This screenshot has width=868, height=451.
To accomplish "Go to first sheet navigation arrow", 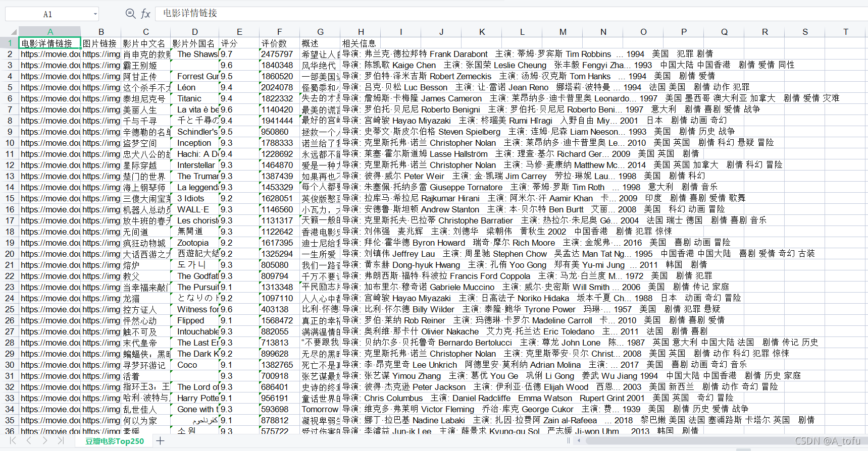I will point(13,441).
